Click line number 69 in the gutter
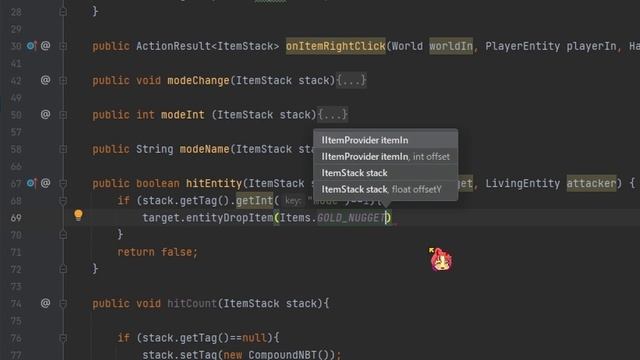The height and width of the screenshot is (360, 640). [x=16, y=218]
